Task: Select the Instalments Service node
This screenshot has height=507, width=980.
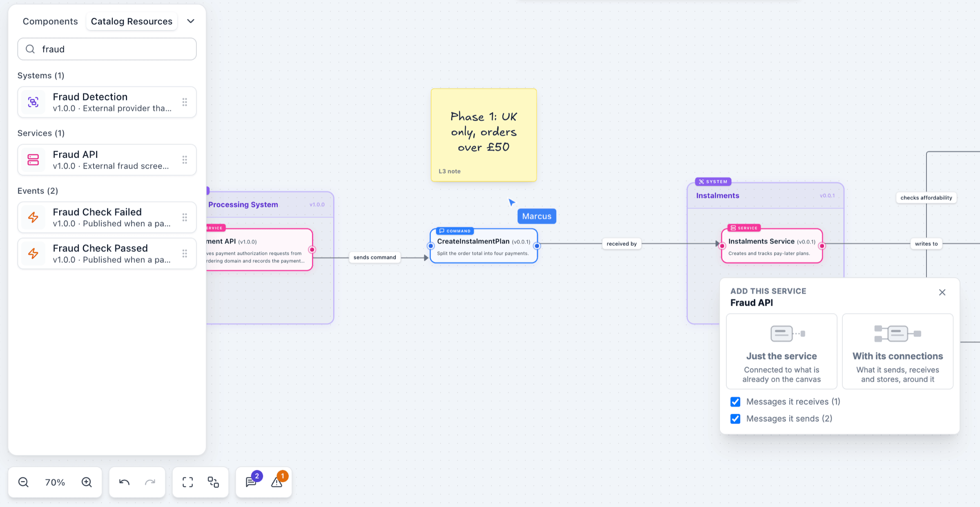Action: (x=772, y=245)
